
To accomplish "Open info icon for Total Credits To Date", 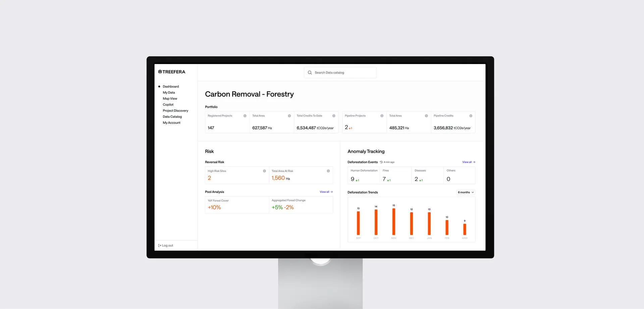I will [x=334, y=116].
